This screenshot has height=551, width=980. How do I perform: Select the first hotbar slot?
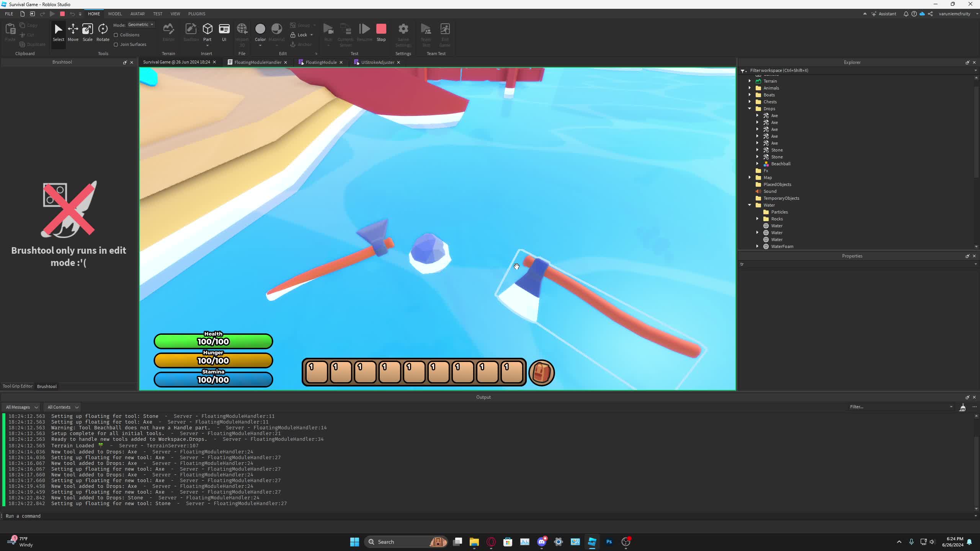click(316, 372)
